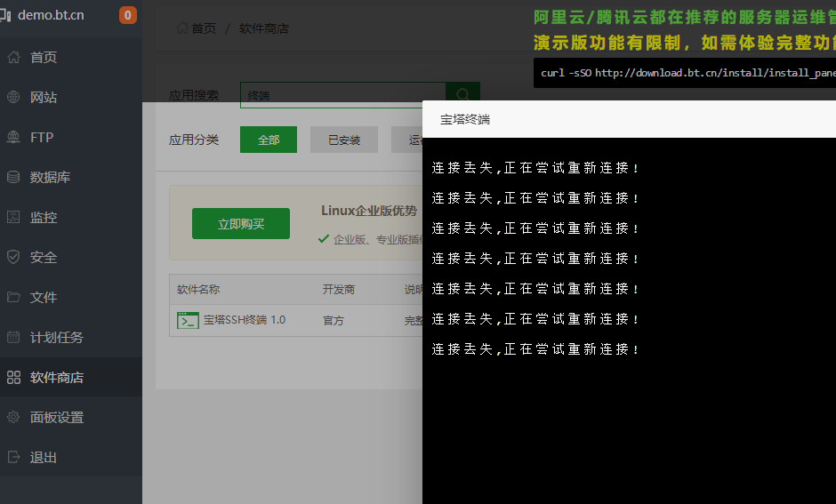The width and height of the screenshot is (836, 504).
Task: Click the calendar icon beside 计划任务
Action: point(13,337)
